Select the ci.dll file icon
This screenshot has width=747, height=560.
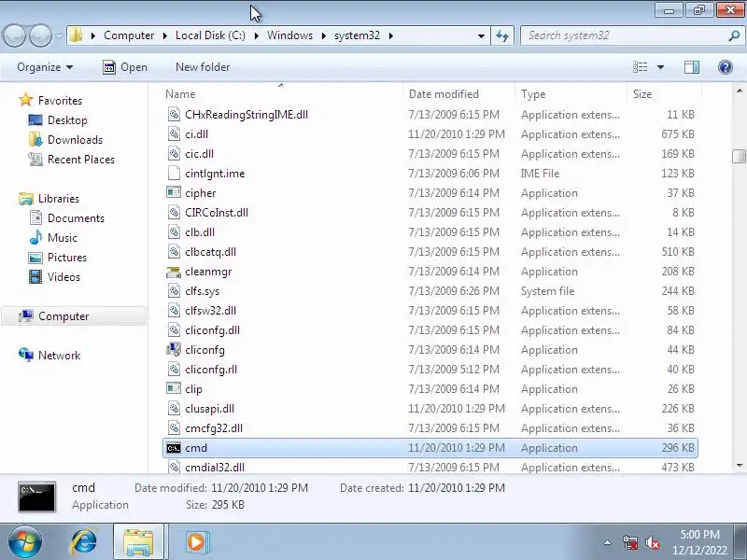[x=174, y=134]
